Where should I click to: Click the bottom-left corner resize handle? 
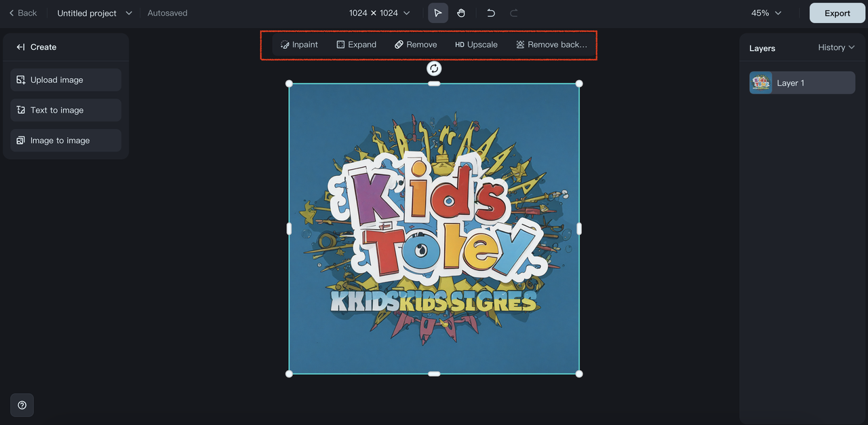290,373
